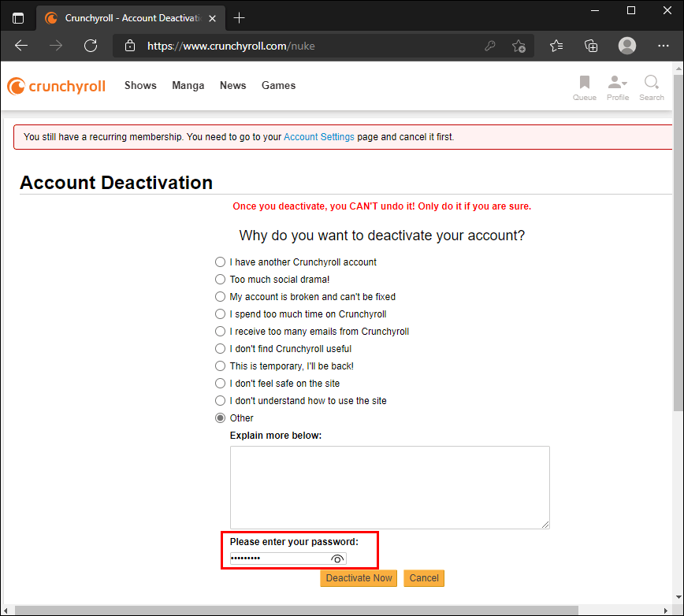Click the site lock icon in address bar

tap(130, 46)
